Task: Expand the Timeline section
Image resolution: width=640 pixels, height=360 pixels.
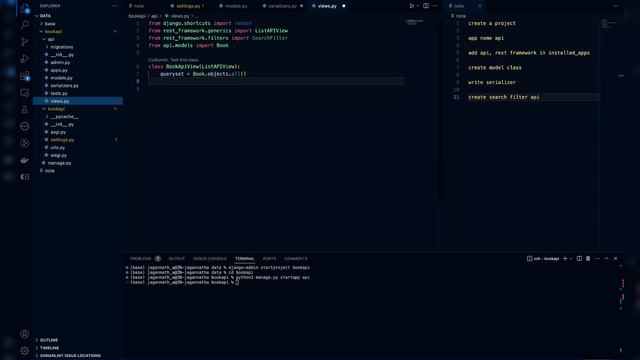Action: pyautogui.click(x=78, y=348)
